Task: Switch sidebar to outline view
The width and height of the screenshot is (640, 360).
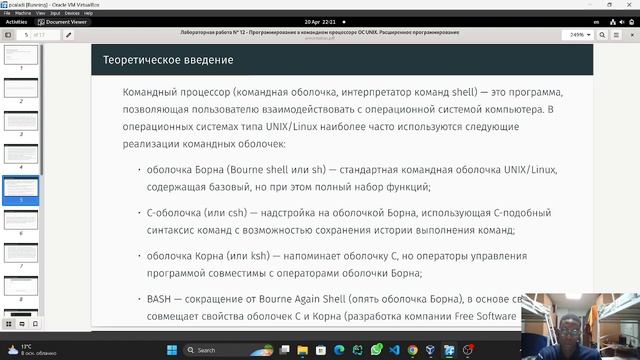Action: pos(22,324)
